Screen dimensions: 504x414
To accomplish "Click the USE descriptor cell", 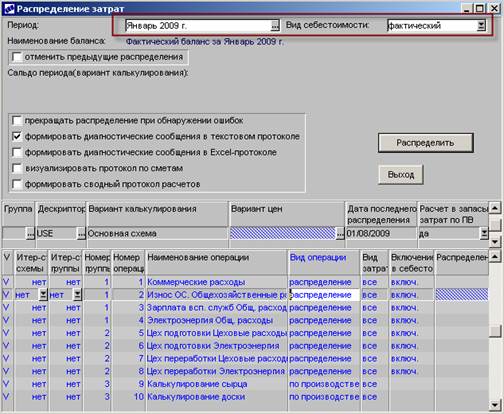I will tap(56, 234).
